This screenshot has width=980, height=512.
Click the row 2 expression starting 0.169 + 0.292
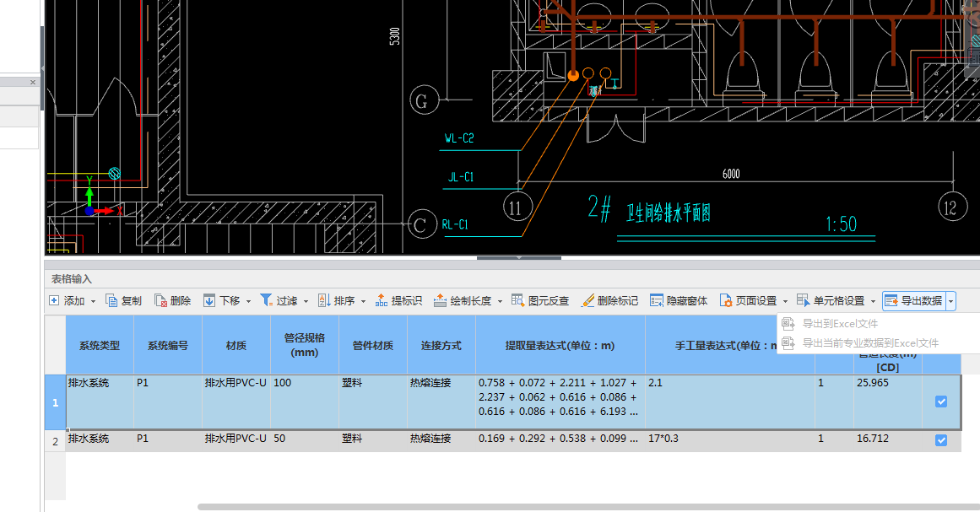[560, 441]
